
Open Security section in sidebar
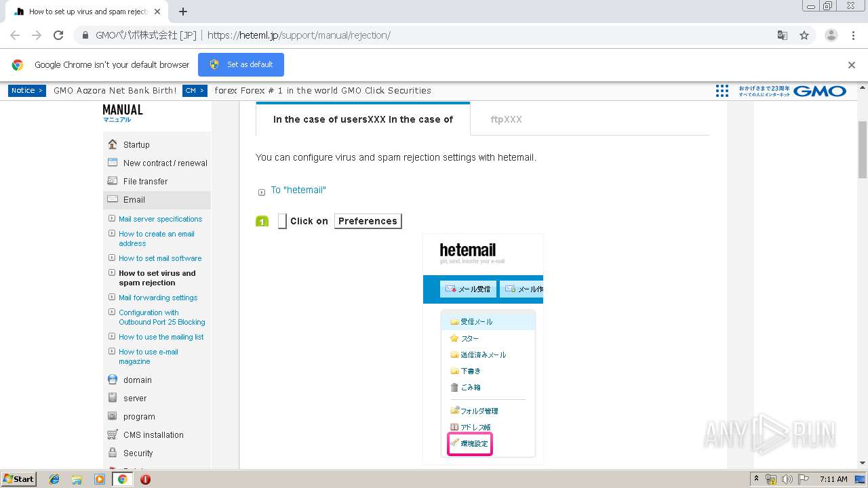(x=138, y=453)
